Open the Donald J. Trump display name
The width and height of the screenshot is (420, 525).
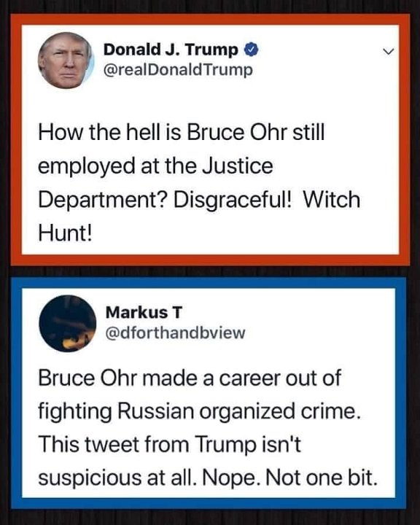tap(171, 50)
